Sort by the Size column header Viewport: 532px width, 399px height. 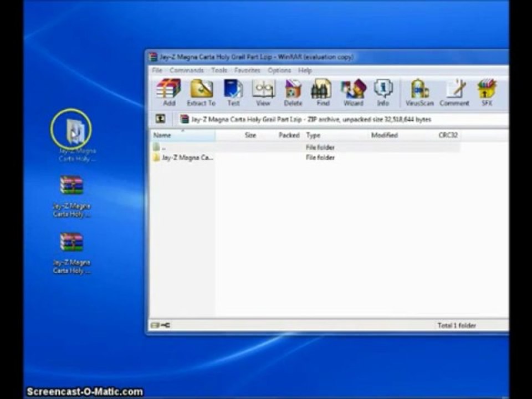pyautogui.click(x=237, y=135)
